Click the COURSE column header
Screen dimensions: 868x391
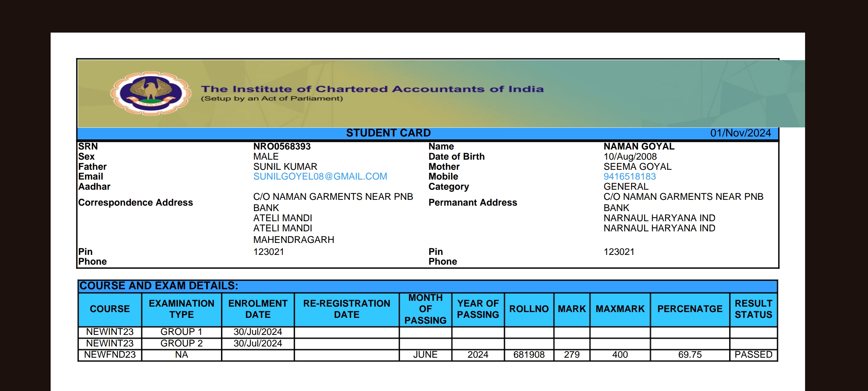click(110, 309)
